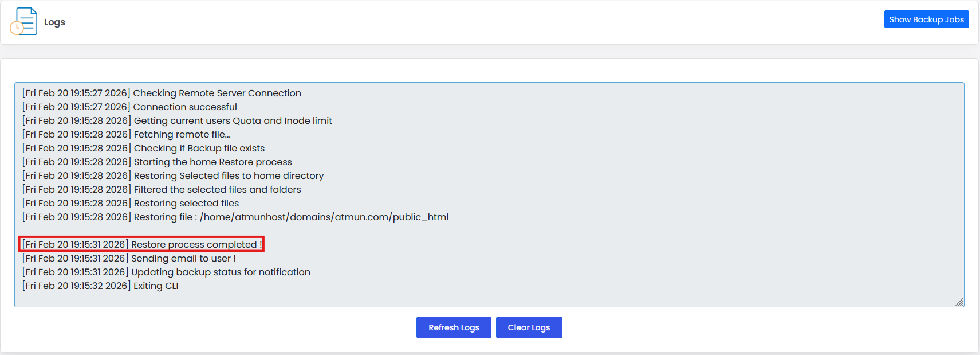The height and width of the screenshot is (355, 980).
Task: Click the 'Checking if Backup file exists' entry
Action: click(143, 149)
